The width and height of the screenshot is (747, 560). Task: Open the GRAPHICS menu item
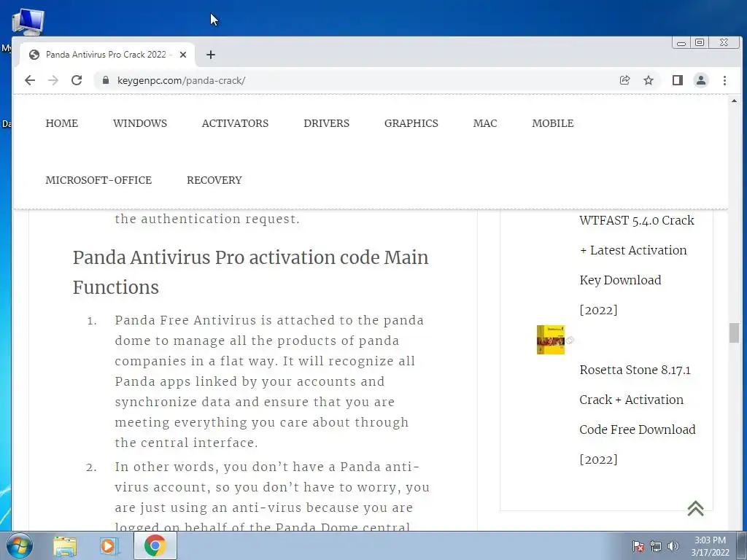point(411,123)
